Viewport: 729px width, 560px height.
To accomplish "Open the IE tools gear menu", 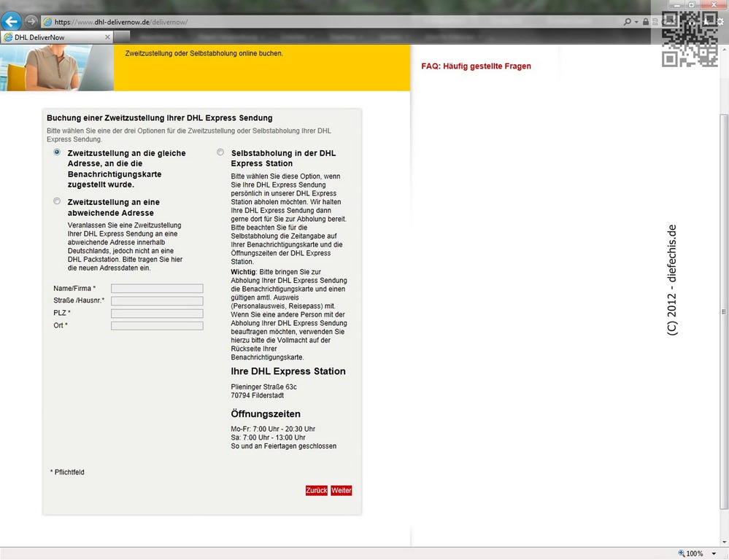I will click(721, 22).
